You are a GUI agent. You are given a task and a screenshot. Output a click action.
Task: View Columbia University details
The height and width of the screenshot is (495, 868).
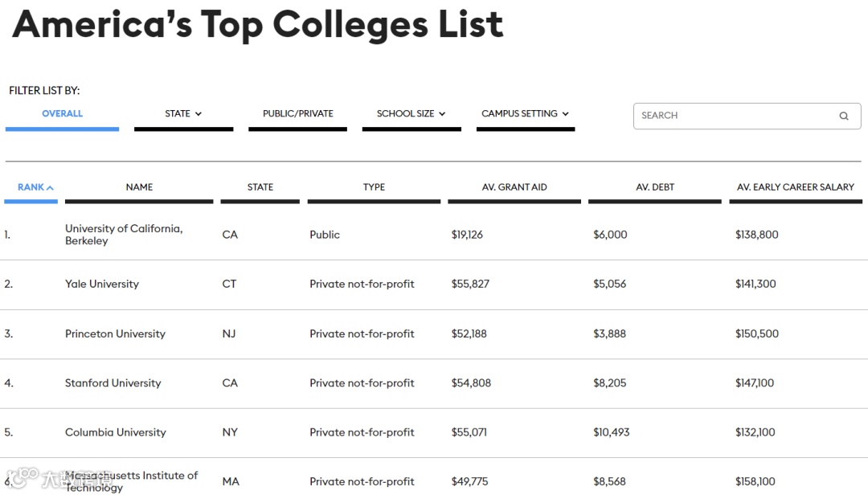coord(115,432)
